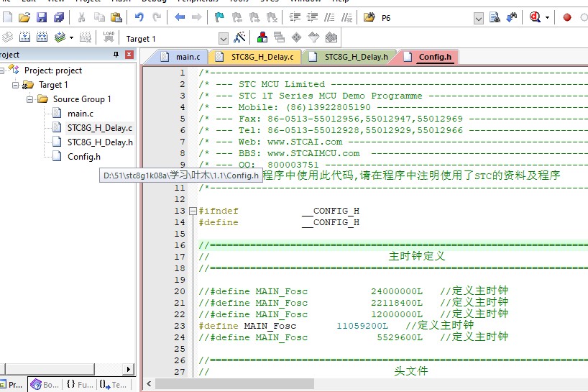This screenshot has height=392, width=588.
Task: Click the Undo arrow icon
Action: click(139, 17)
